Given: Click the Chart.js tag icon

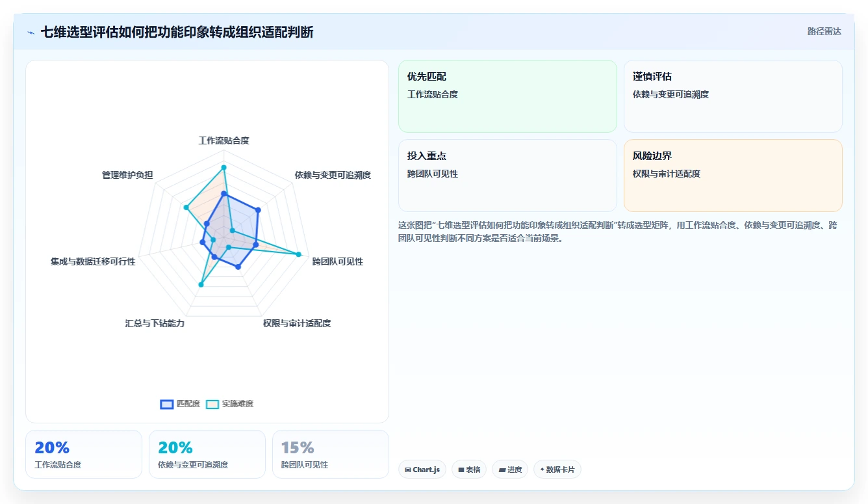Looking at the screenshot, I should pos(407,470).
